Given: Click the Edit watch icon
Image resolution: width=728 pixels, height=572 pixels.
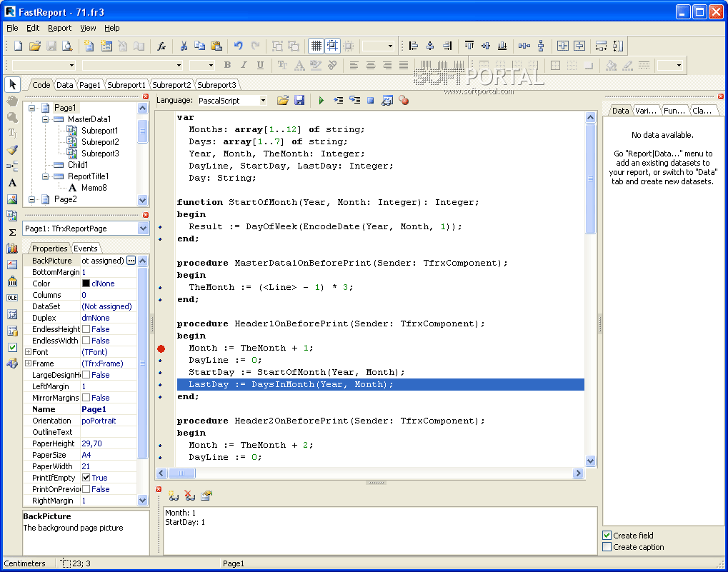Looking at the screenshot, I should click(206, 496).
